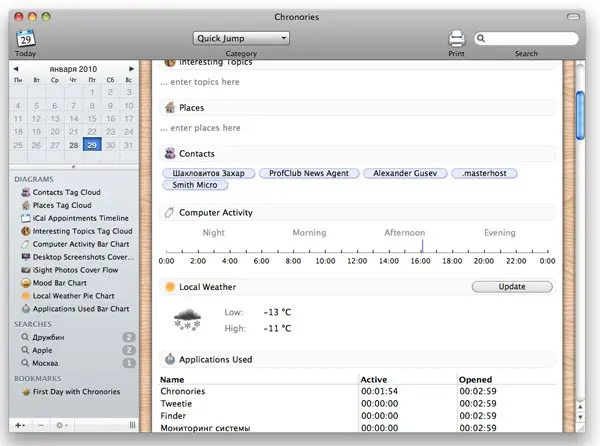
Task: Click the '... enter topics here' field
Action: tap(200, 82)
